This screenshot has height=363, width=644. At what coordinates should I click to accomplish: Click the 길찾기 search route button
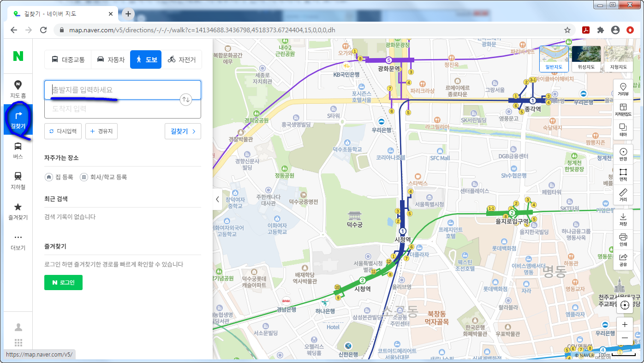pos(183,131)
